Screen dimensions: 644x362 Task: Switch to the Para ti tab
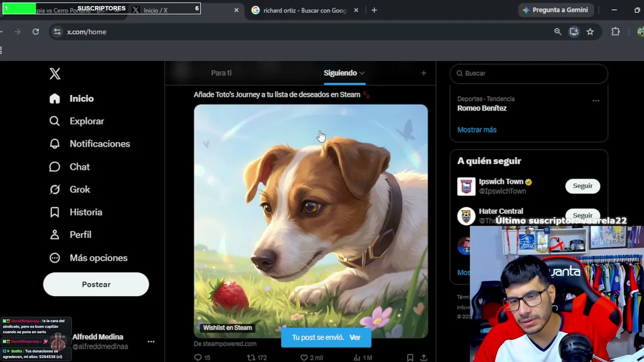click(x=221, y=73)
